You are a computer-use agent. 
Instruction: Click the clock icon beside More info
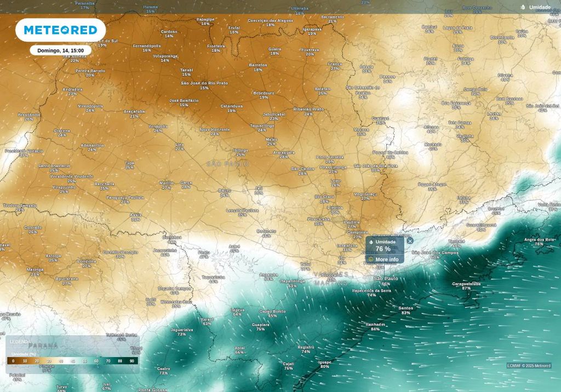[371, 260]
